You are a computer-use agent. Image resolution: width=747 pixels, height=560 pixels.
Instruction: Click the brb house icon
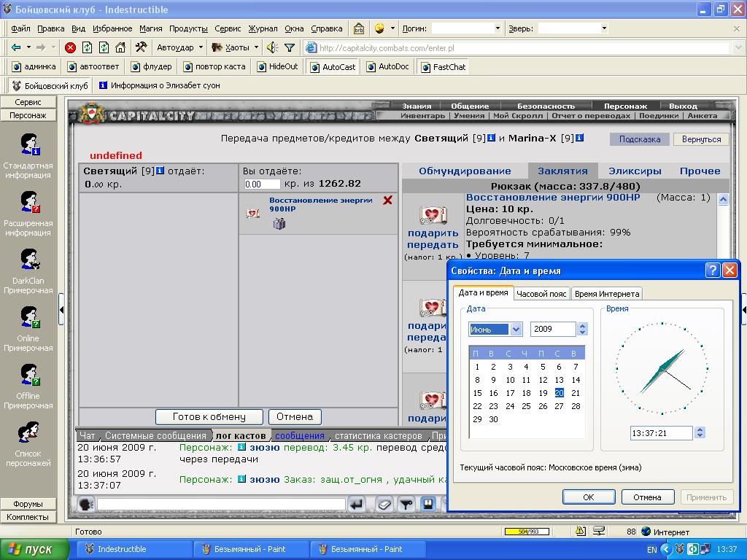(x=359, y=28)
